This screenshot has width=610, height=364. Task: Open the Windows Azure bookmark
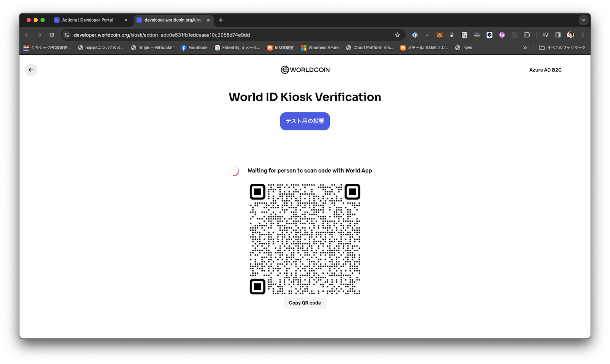[320, 48]
